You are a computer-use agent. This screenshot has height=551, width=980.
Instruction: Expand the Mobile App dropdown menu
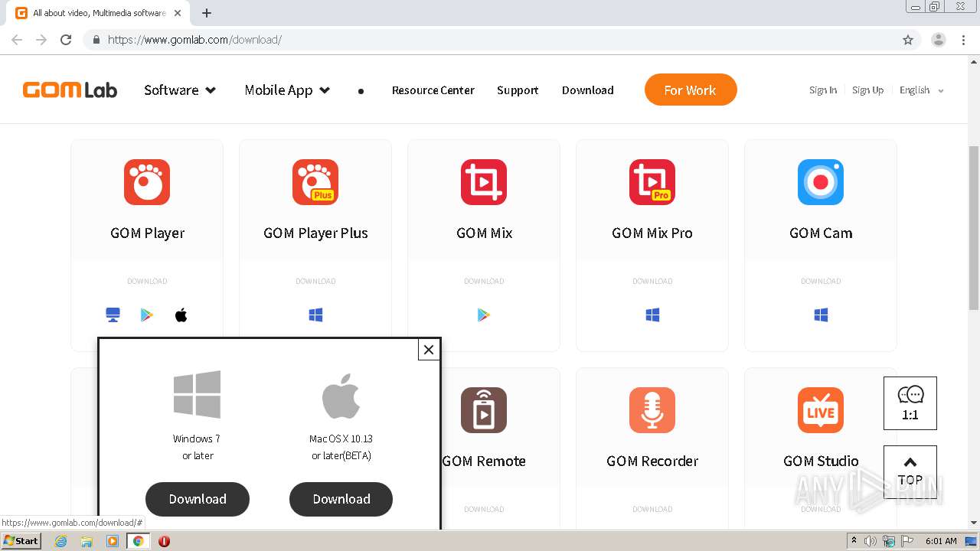click(x=287, y=90)
